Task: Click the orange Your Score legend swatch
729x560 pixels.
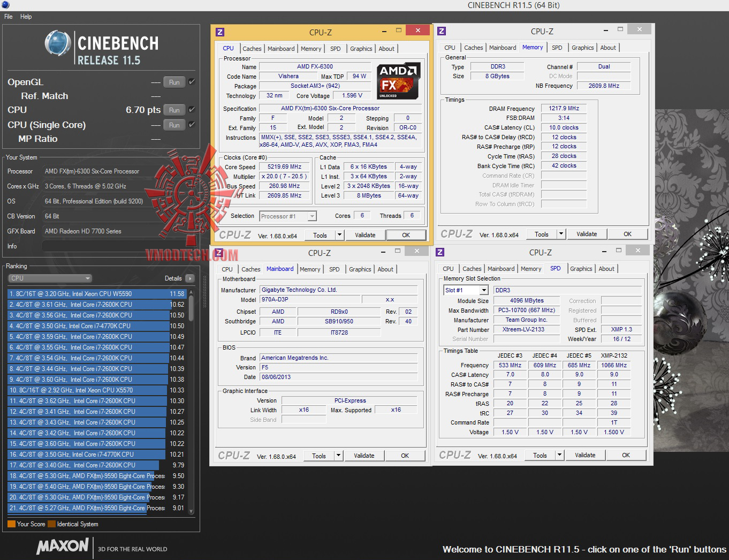Action: pyautogui.click(x=11, y=524)
